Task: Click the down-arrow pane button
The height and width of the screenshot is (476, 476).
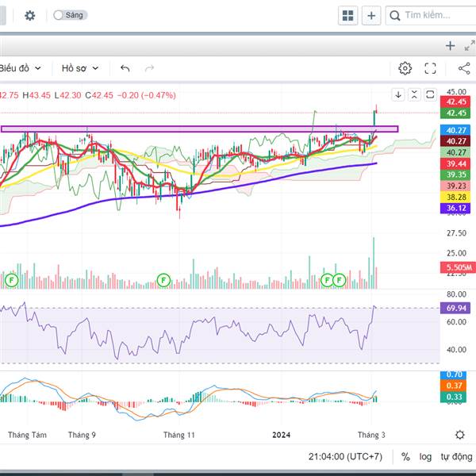Action: click(x=398, y=94)
